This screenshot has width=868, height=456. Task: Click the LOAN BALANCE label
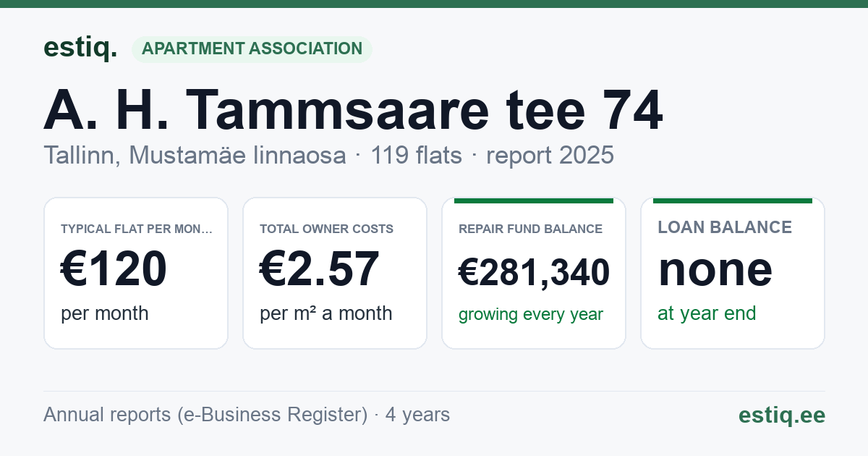pyautogui.click(x=725, y=227)
